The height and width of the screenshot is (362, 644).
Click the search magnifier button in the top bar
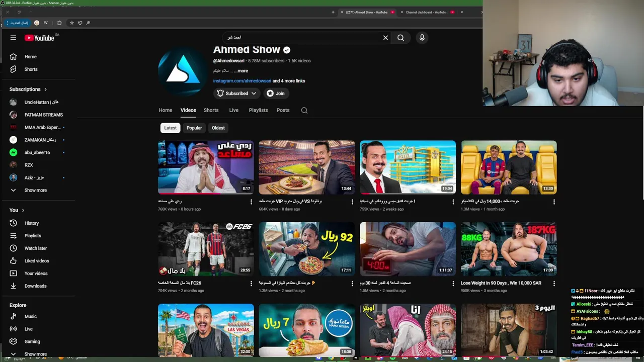[400, 38]
